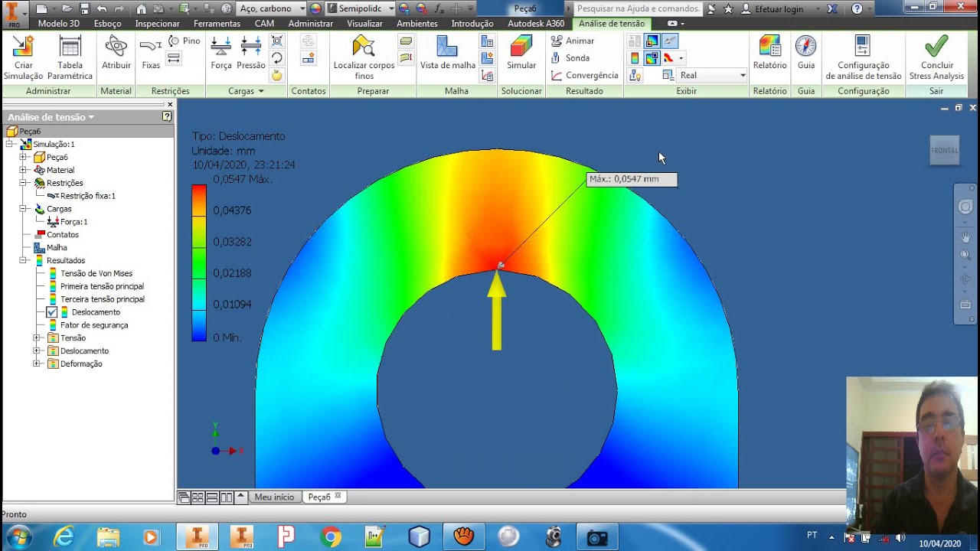Screen dimensions: 980x551
Task: Switch to Inspecionar ribbon tab
Action: click(157, 24)
